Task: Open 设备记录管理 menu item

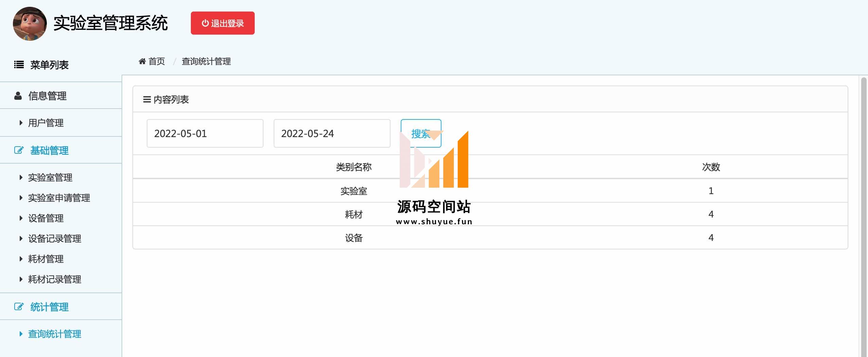Action: point(55,239)
